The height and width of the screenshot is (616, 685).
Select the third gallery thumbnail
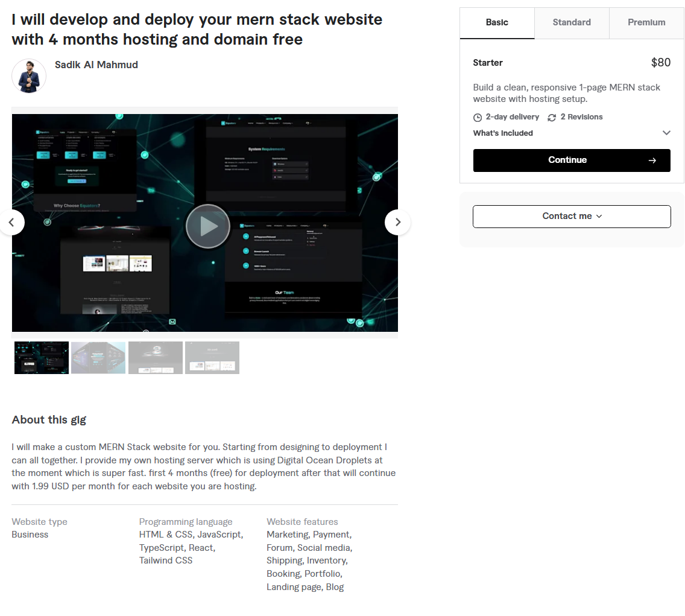(155, 358)
